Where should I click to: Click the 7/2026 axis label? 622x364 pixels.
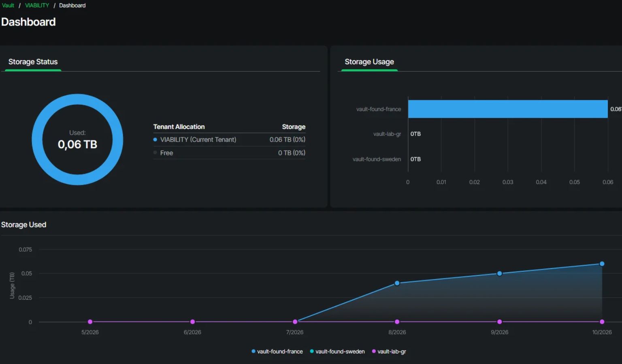click(295, 332)
